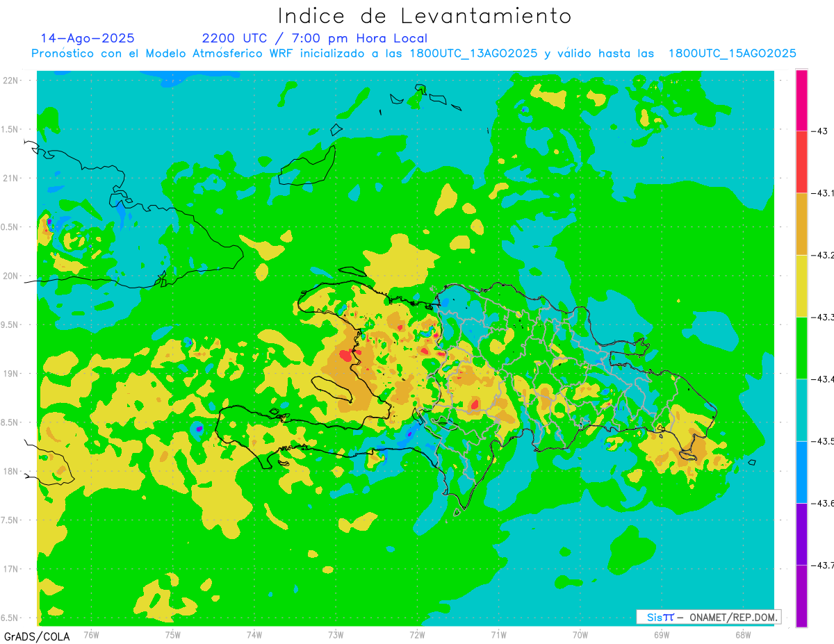Image resolution: width=834 pixels, height=644 pixels.
Task: Click the "-43.4" legend value
Action: 822,379
